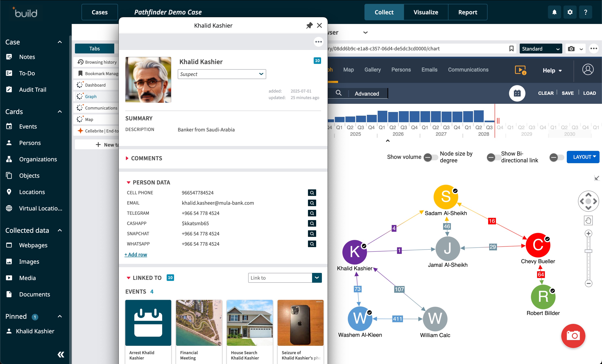Screen dimensions: 602x364
Task: Open the calendar date filter icon
Action: pos(517,93)
